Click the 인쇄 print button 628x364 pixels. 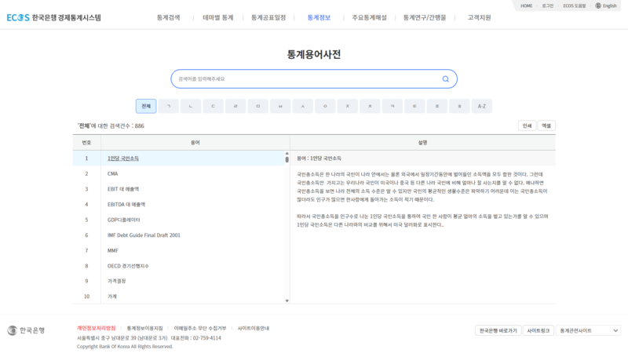click(x=527, y=126)
